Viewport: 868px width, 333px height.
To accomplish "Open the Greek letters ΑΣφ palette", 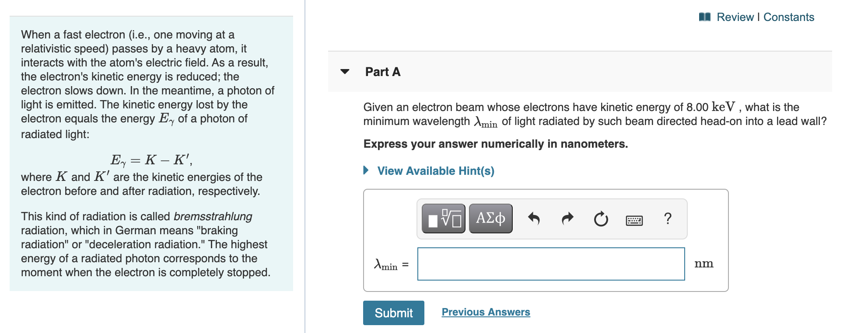I will 490,218.
